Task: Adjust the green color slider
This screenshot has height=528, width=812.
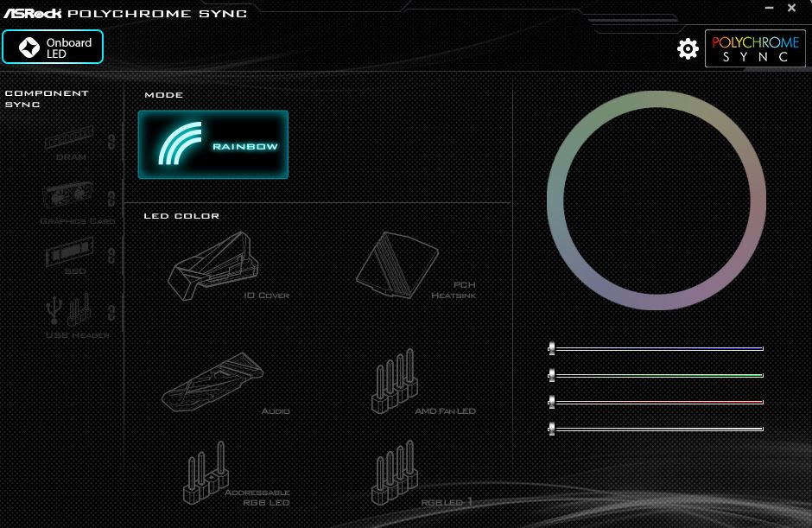Action: point(656,375)
